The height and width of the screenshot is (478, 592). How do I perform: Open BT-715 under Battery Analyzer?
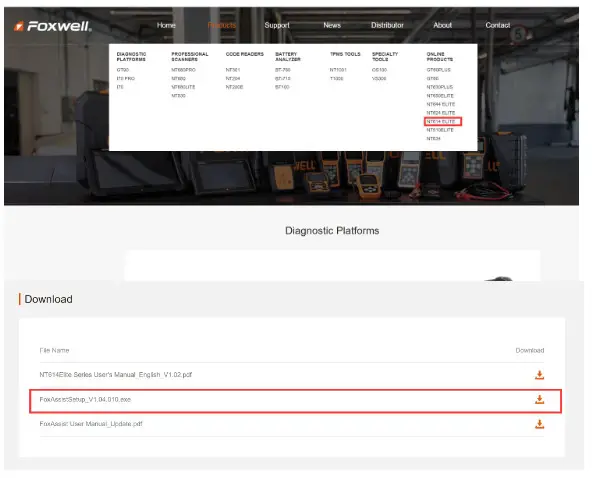pos(284,79)
